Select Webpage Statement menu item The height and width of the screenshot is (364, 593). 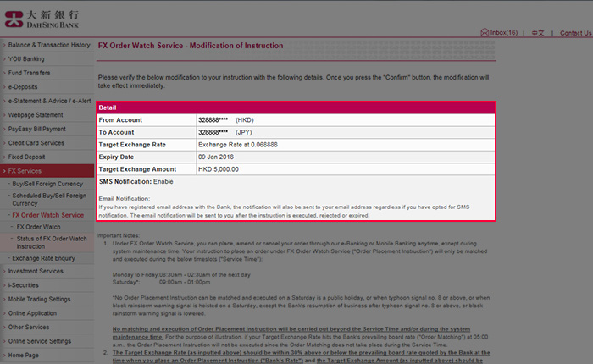[36, 115]
